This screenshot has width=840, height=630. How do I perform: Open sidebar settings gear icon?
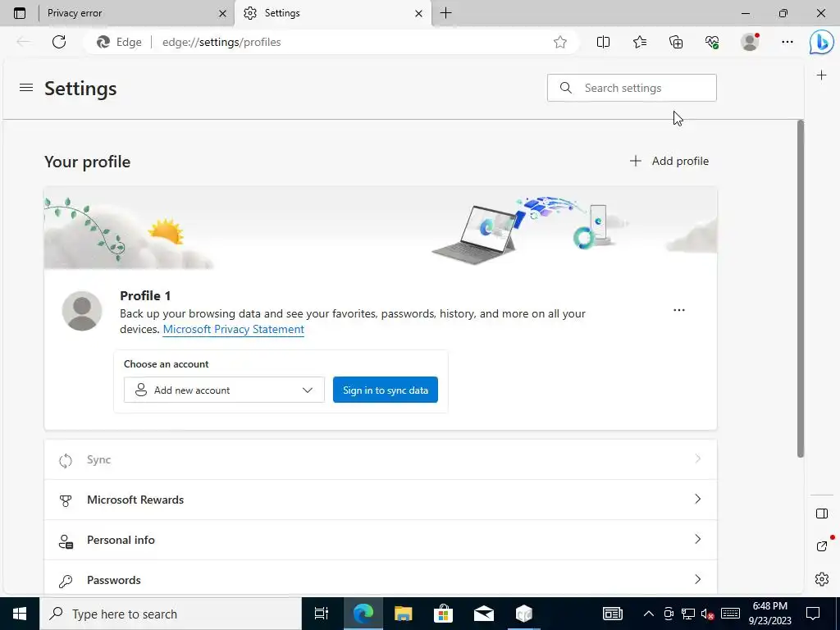[822, 579]
